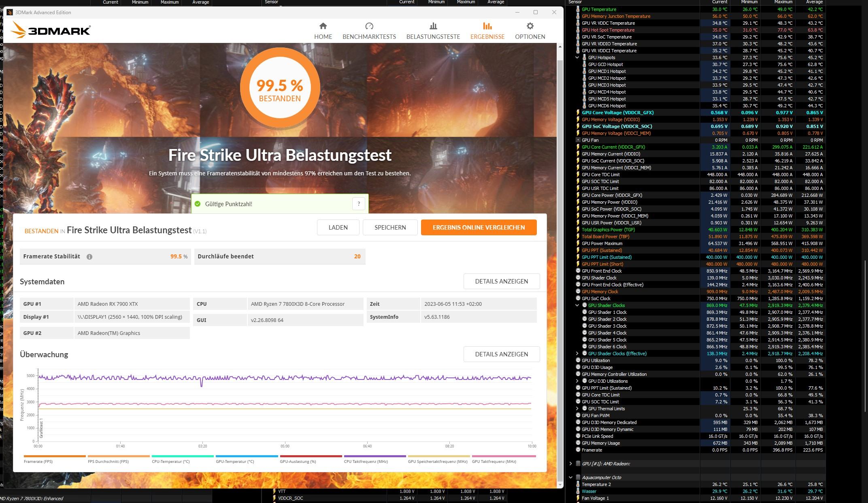The height and width of the screenshot is (503, 868).
Task: Click the Speichern button
Action: (x=390, y=227)
